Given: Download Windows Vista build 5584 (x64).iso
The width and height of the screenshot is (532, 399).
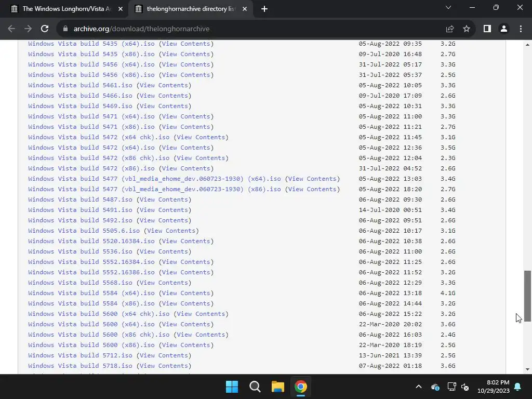Looking at the screenshot, I should [91, 293].
